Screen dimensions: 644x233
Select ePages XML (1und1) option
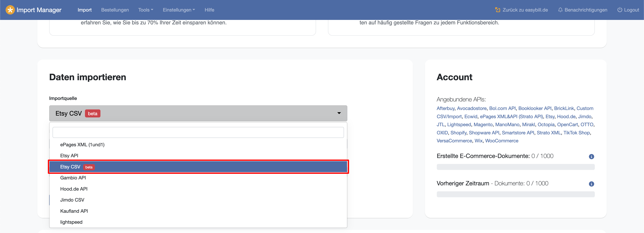198,145
